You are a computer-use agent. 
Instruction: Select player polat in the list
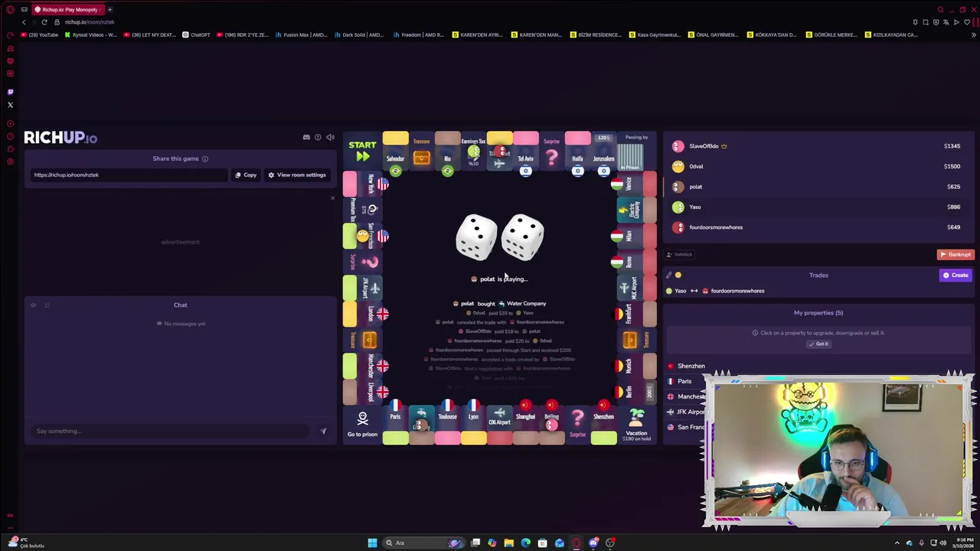point(818,187)
